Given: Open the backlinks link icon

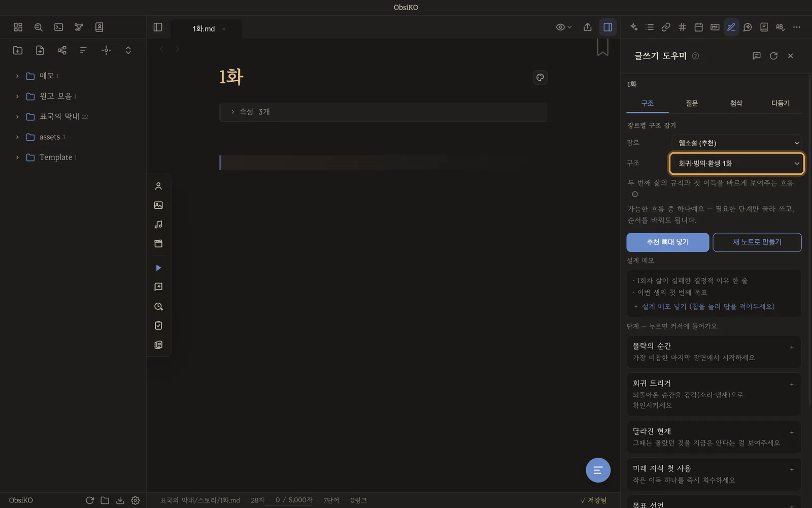Looking at the screenshot, I should click(666, 27).
